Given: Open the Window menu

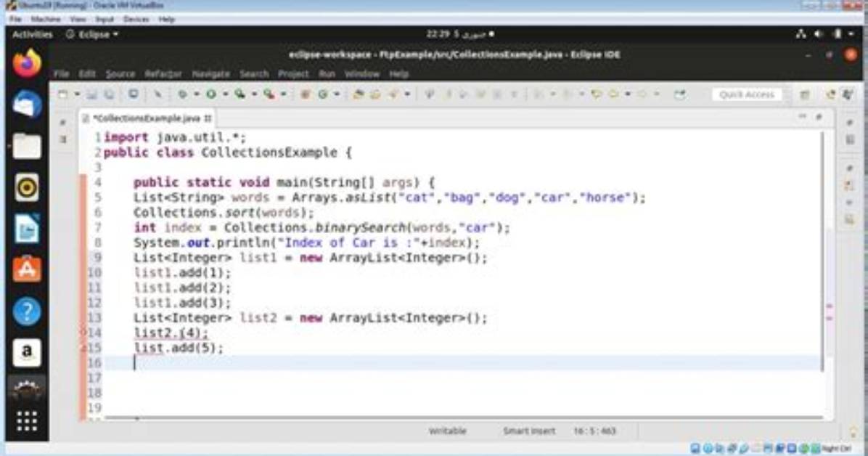Looking at the screenshot, I should point(362,73).
